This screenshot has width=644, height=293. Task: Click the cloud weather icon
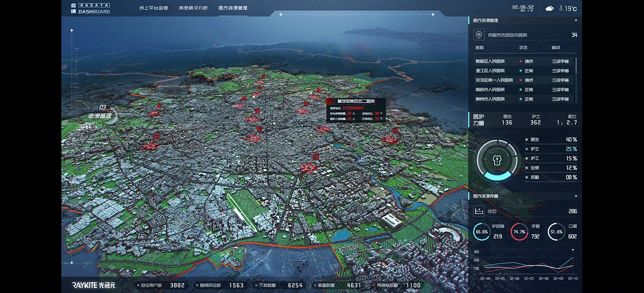[550, 8]
